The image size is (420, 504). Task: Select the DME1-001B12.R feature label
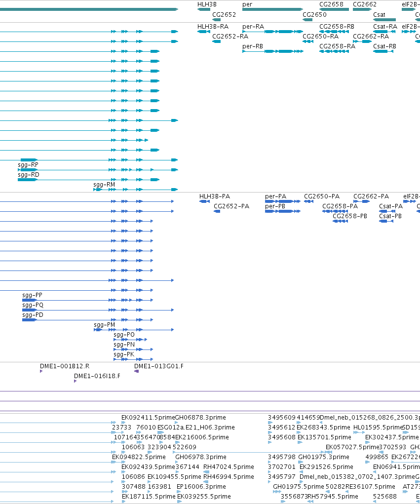point(65,366)
